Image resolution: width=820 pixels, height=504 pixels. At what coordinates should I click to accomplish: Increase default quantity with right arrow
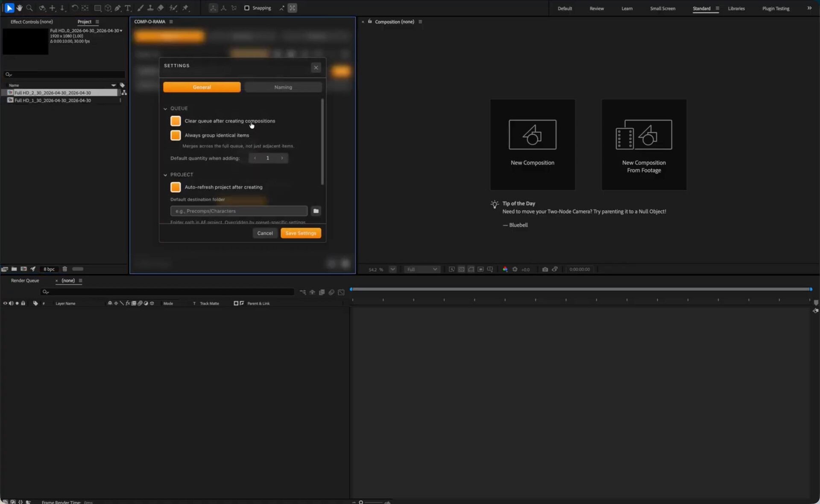[x=282, y=158]
